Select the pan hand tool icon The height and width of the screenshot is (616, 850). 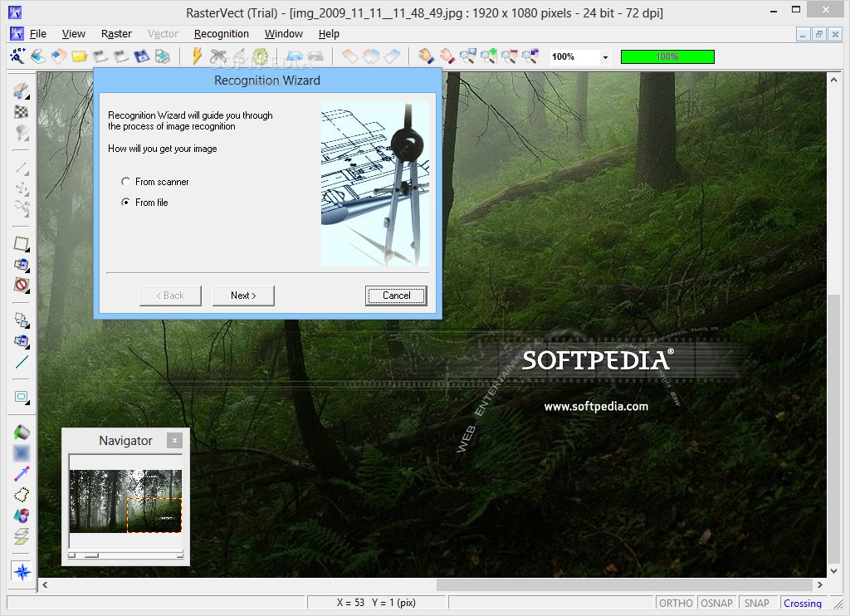pos(426,56)
